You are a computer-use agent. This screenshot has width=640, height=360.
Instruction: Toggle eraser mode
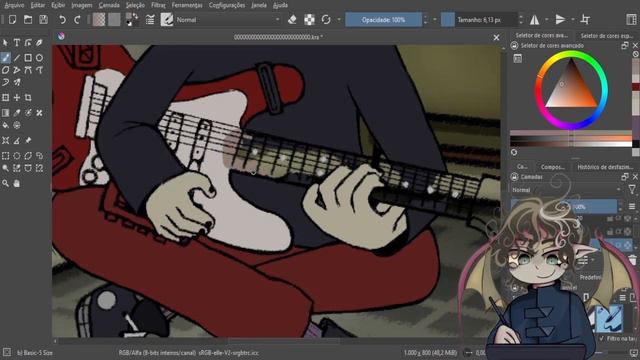tap(292, 20)
